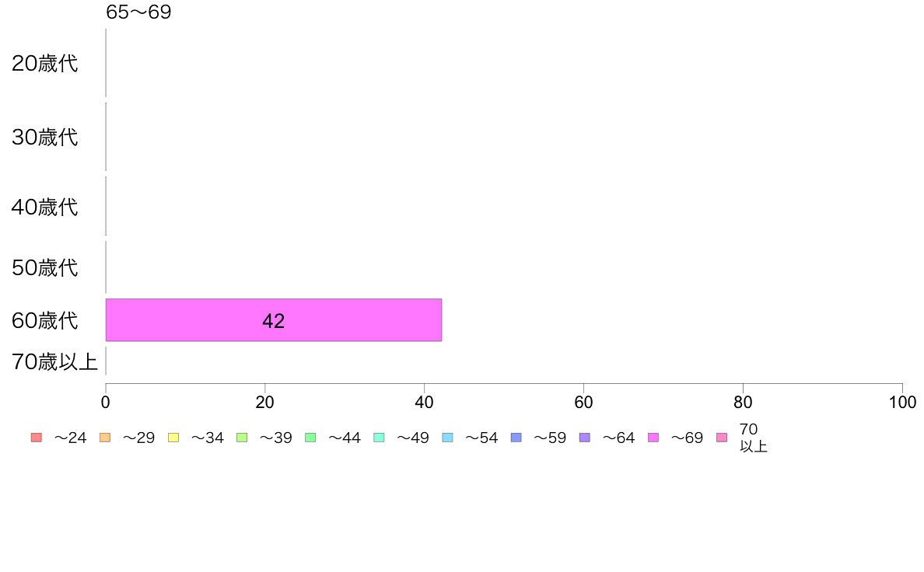Click the ~29 orange legend swatch
This screenshot has height=572, width=924.
(x=105, y=438)
